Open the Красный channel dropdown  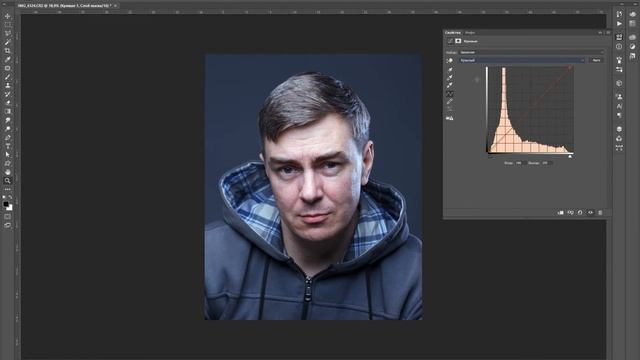tap(522, 60)
